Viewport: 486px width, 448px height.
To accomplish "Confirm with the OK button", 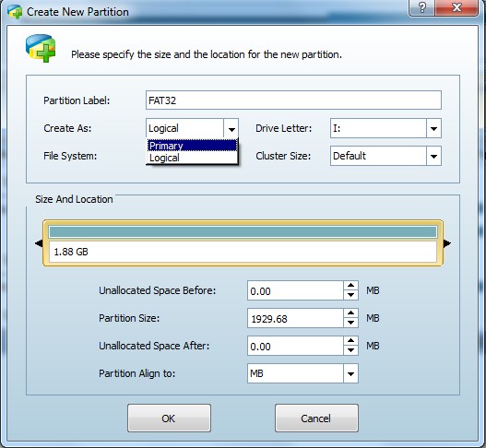I will tap(169, 419).
